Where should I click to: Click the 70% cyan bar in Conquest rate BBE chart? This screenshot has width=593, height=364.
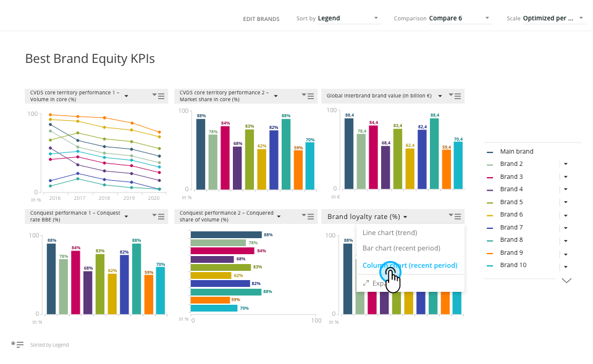coord(161,291)
